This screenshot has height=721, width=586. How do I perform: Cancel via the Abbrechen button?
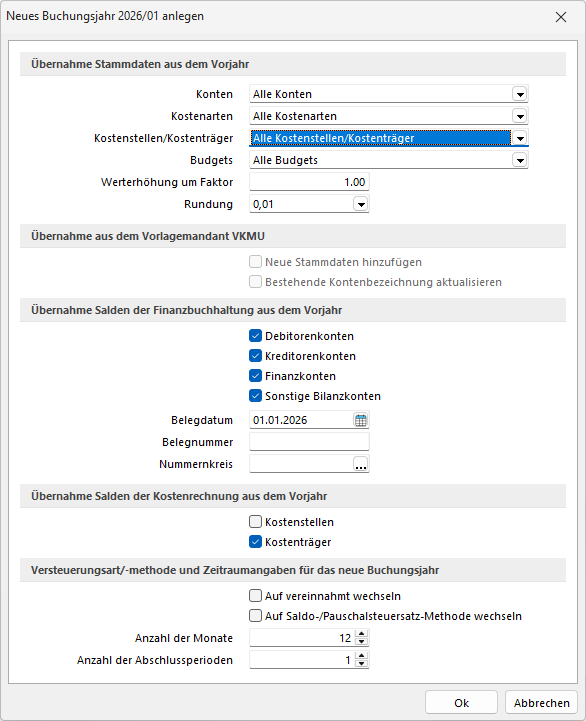point(541,703)
